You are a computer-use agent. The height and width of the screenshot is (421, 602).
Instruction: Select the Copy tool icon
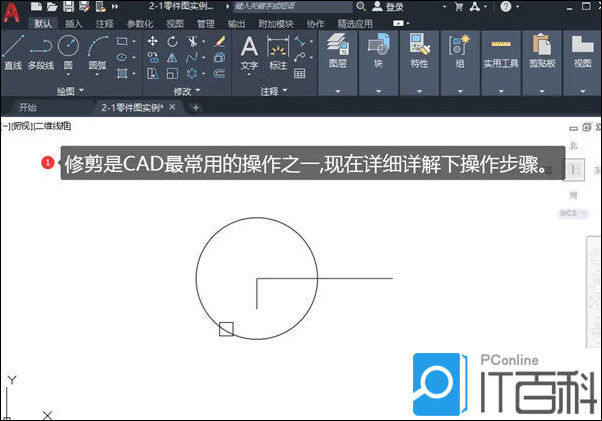pos(153,58)
